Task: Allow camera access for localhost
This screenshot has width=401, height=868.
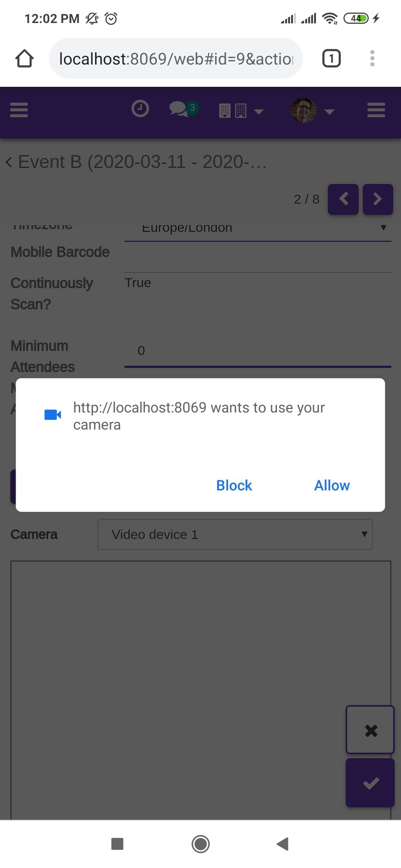Action: point(332,485)
